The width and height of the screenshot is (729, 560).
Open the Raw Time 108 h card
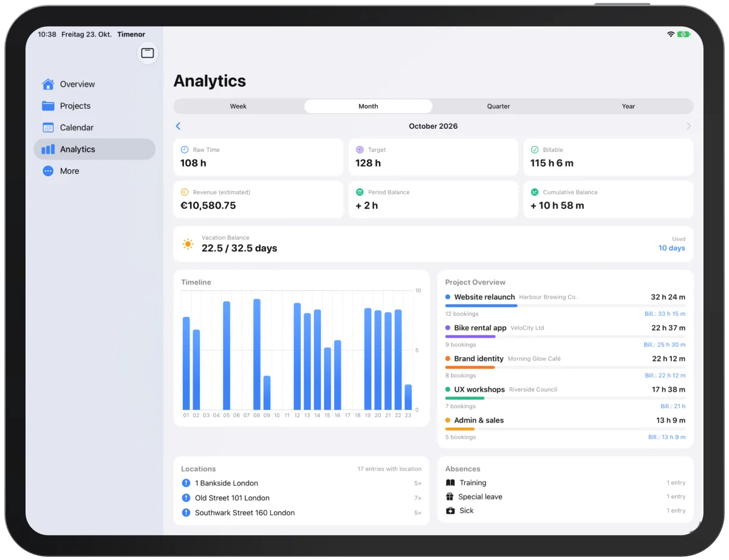[x=258, y=157]
